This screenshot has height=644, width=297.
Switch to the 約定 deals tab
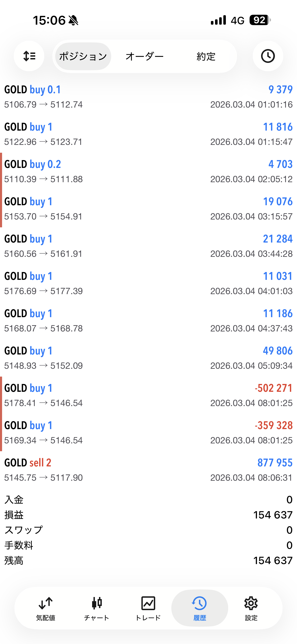pos(206,56)
